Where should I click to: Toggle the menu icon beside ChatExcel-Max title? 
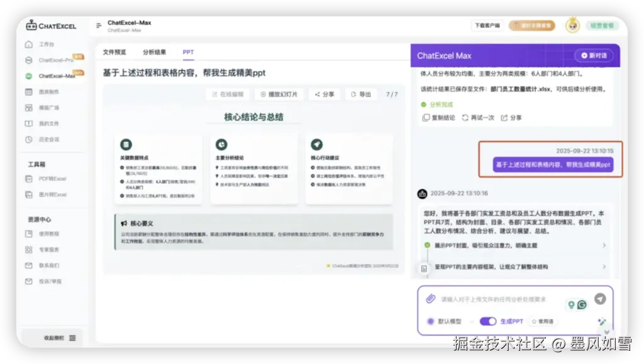coord(99,25)
